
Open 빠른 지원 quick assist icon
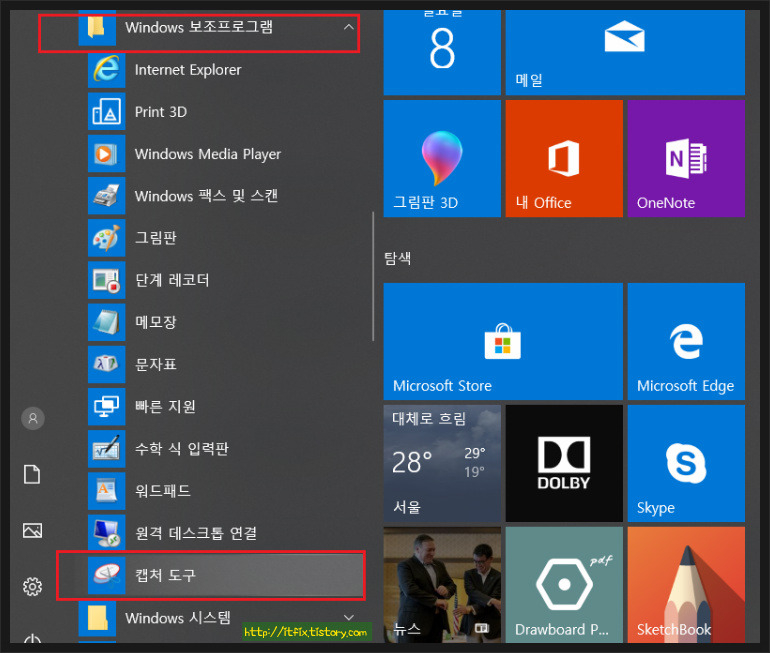point(106,407)
